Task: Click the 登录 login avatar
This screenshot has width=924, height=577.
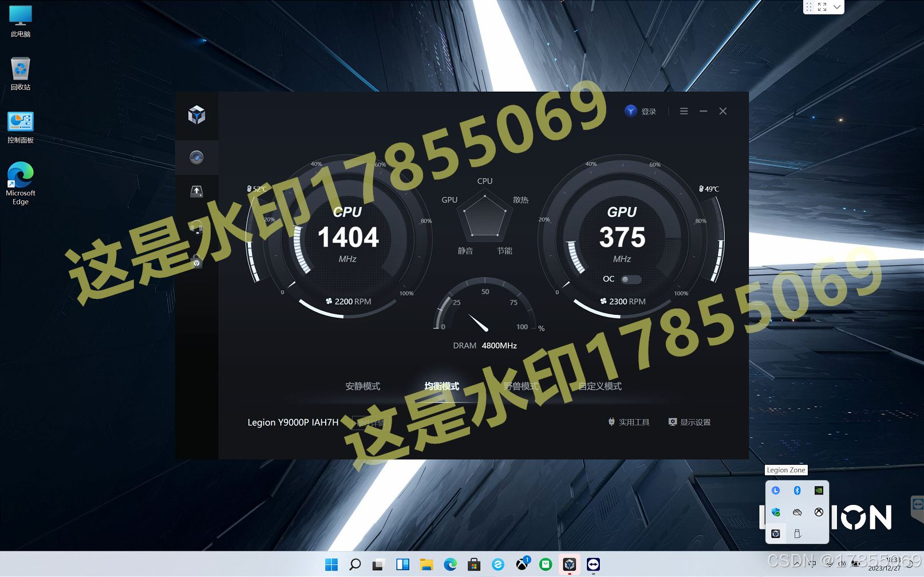Action: click(x=631, y=111)
